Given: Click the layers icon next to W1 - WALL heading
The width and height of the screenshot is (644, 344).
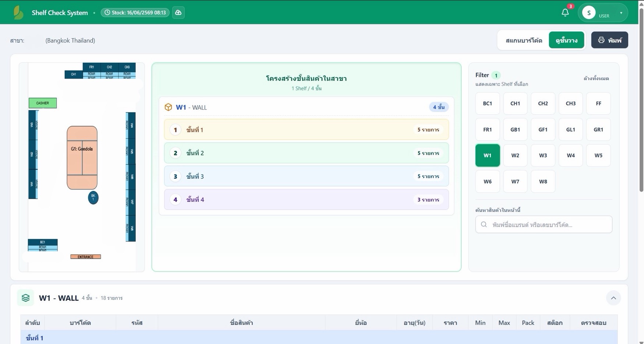Looking at the screenshot, I should 25,298.
